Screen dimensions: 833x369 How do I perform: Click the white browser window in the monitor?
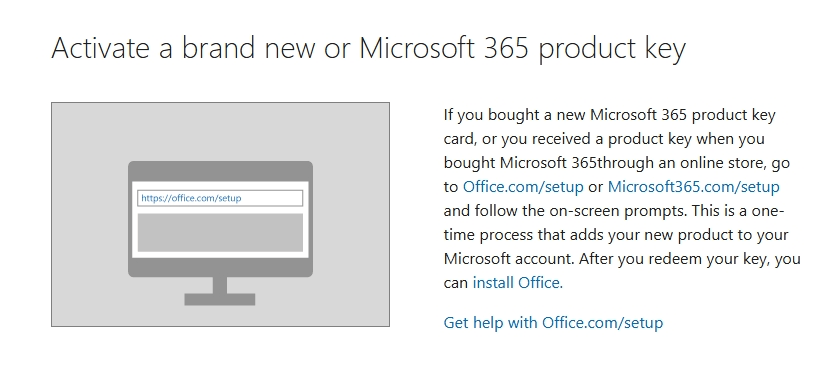[x=220, y=220]
